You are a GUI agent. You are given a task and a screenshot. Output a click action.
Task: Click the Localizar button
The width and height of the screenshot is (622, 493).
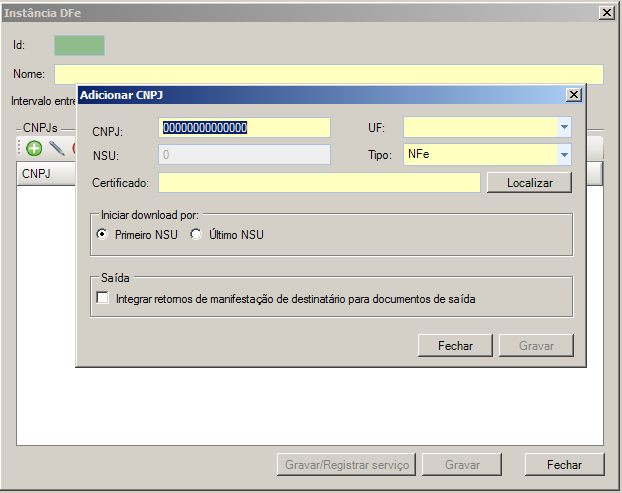point(530,182)
